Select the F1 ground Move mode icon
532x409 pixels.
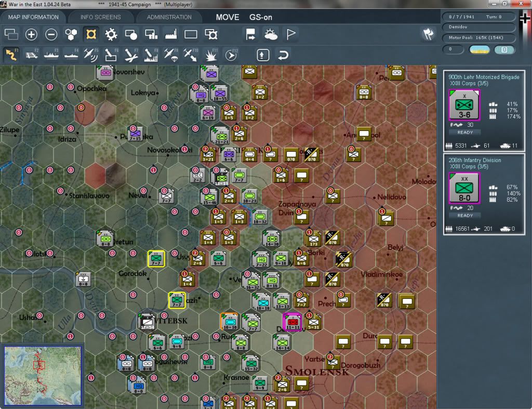pyautogui.click(x=11, y=55)
